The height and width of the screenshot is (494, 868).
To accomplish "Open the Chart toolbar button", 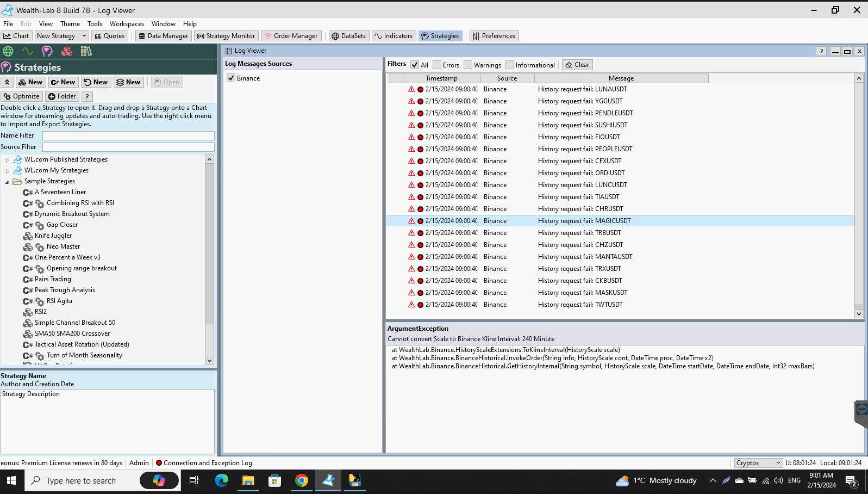I will click(x=16, y=36).
